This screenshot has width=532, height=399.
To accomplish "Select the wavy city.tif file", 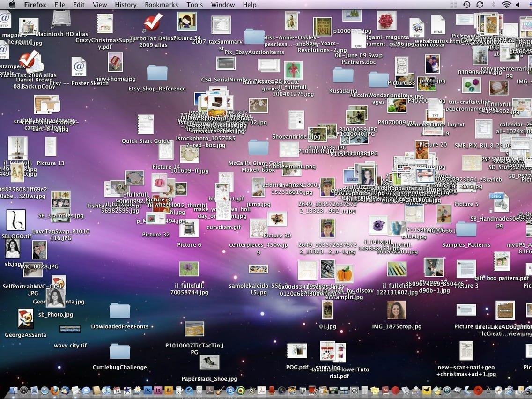I will 70,329.
